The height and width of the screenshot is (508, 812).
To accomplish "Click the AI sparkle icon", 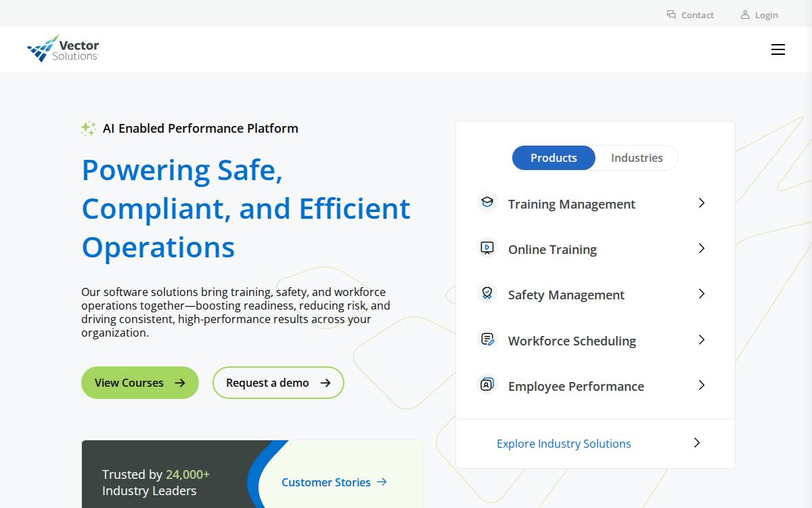I will [x=89, y=129].
